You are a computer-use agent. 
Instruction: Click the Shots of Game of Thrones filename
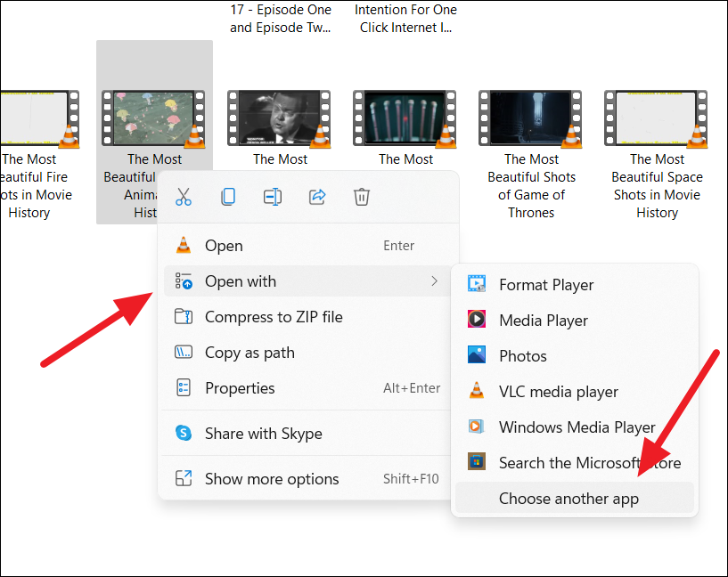point(531,185)
